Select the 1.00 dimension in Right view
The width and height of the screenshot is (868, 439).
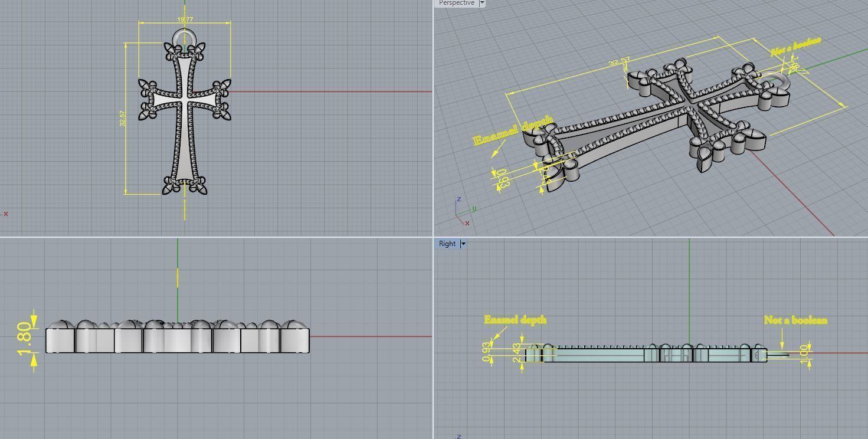click(x=804, y=354)
